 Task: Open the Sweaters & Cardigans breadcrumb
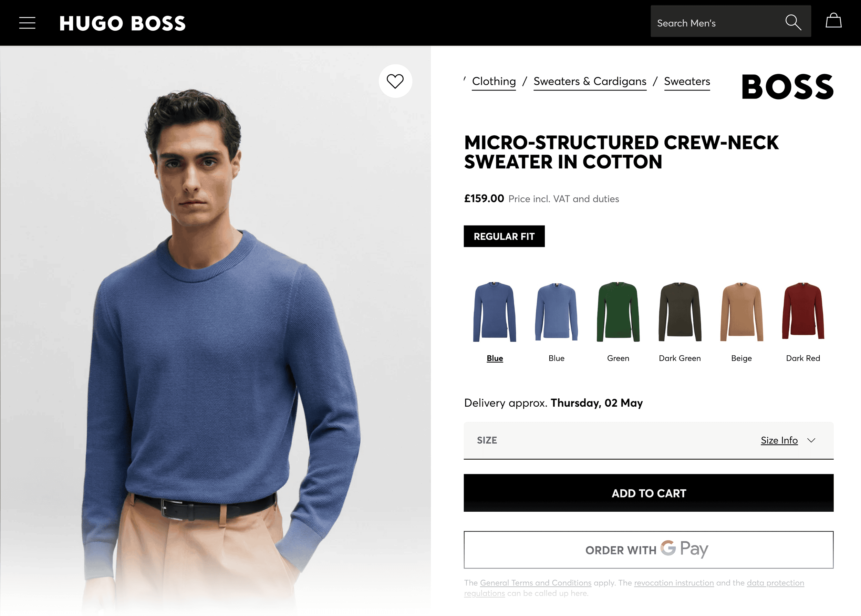pyautogui.click(x=590, y=81)
